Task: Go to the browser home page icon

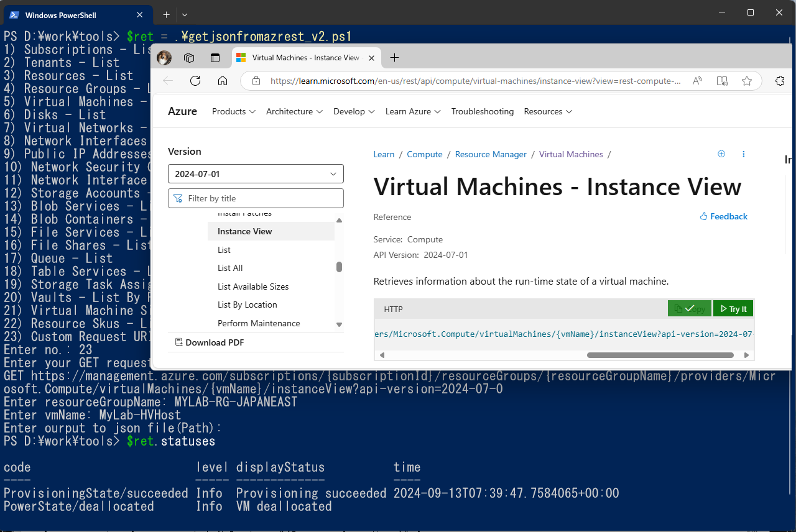Action: click(223, 81)
